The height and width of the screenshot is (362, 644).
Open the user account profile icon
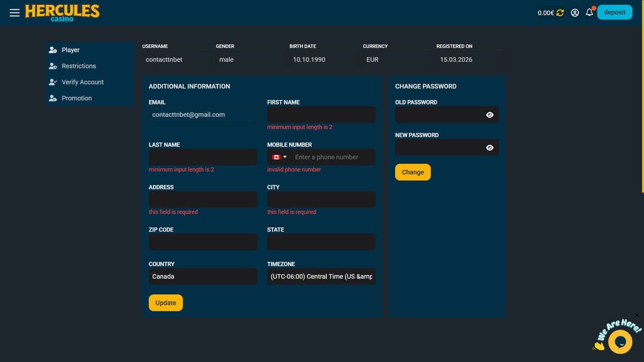coord(575,12)
